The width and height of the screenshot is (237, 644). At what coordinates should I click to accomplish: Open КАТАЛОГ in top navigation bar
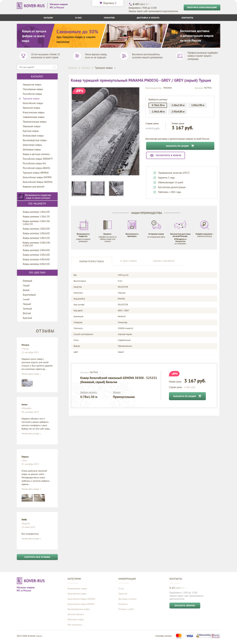48,18
